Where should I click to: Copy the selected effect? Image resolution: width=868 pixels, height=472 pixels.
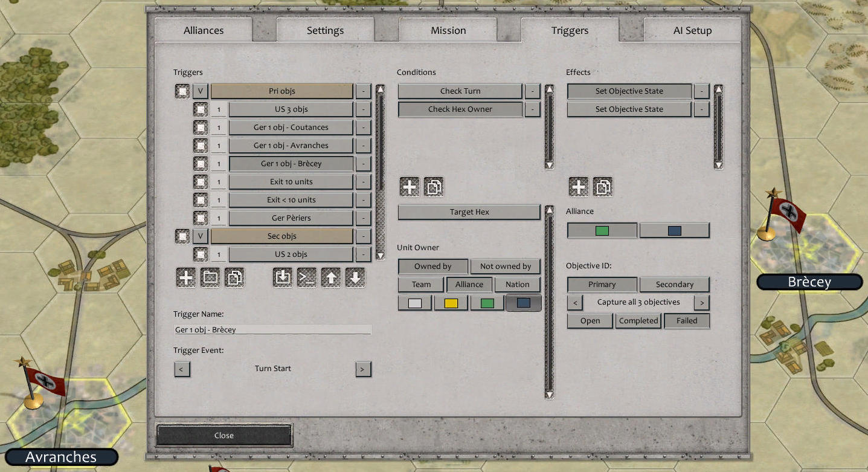(x=603, y=187)
